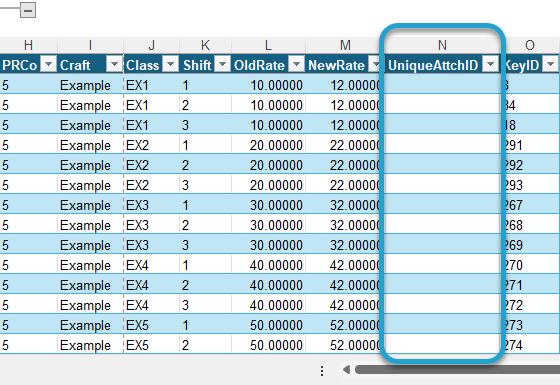Select Class cell EX3 with Shift 2
This screenshot has height=385, width=560.
pos(151,225)
